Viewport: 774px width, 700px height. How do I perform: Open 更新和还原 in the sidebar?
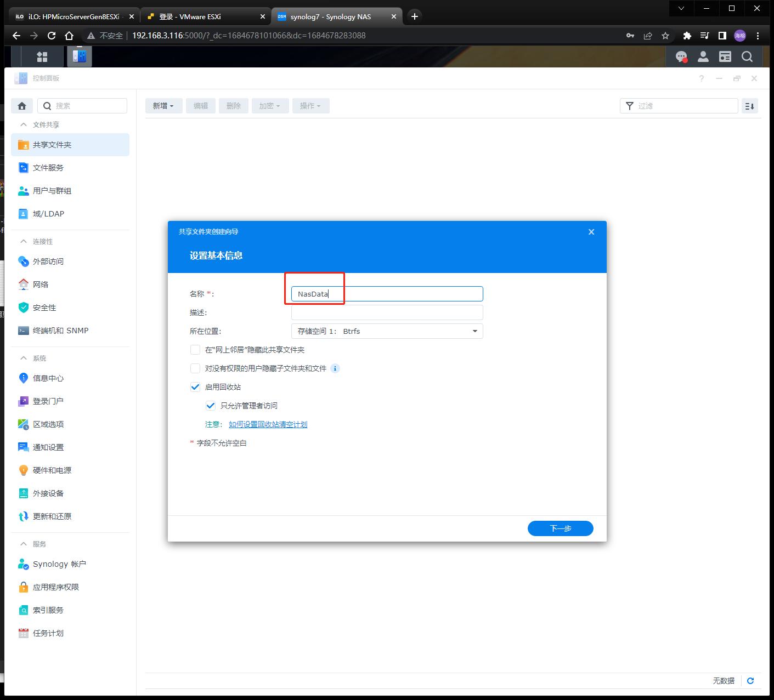70,516
